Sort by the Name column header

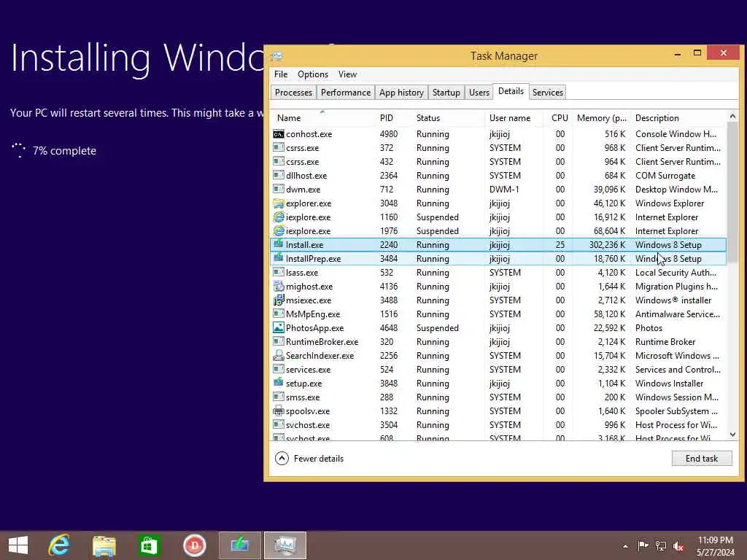[x=322, y=117]
